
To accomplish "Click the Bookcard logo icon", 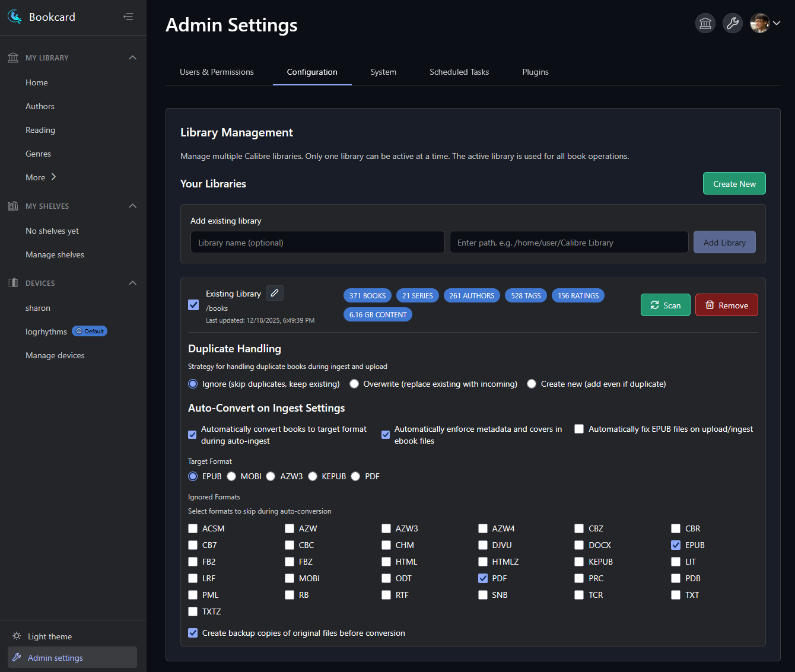I will pos(15,17).
